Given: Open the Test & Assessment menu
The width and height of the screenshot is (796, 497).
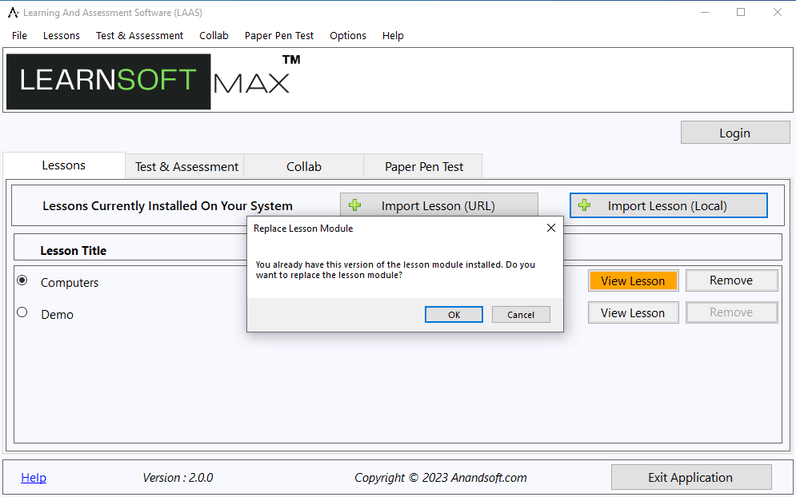Looking at the screenshot, I should (x=140, y=36).
